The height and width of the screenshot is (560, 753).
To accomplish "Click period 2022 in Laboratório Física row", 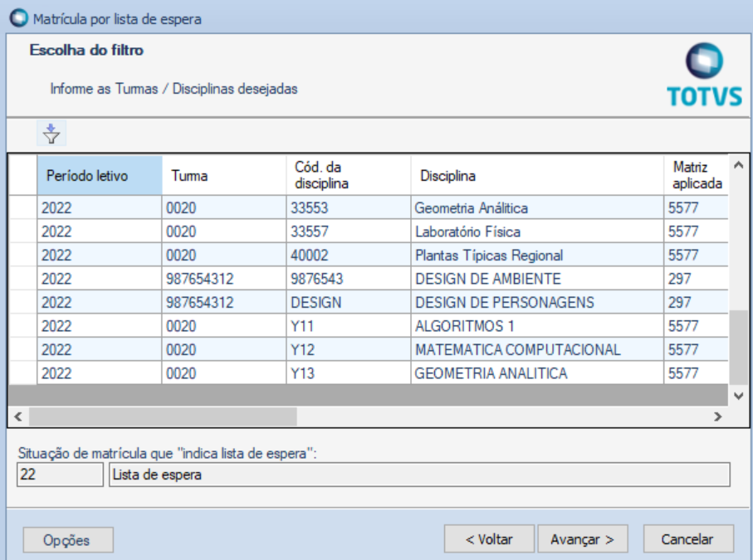I will (100, 231).
